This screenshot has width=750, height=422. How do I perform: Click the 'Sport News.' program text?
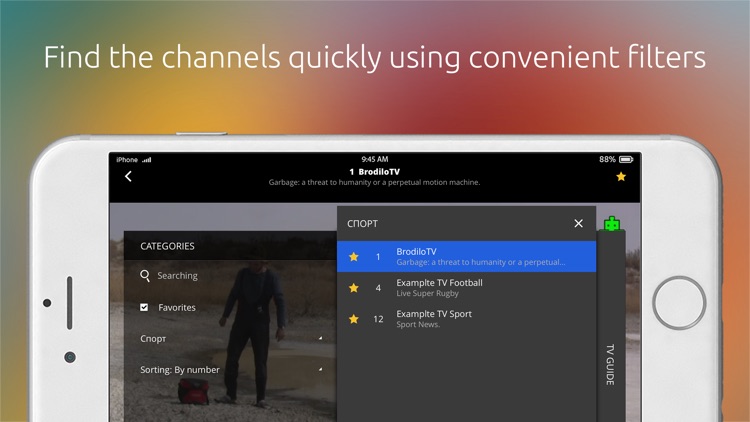418,324
